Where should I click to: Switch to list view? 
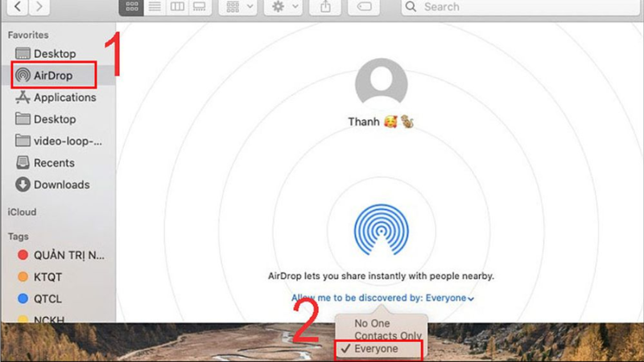coord(155,6)
